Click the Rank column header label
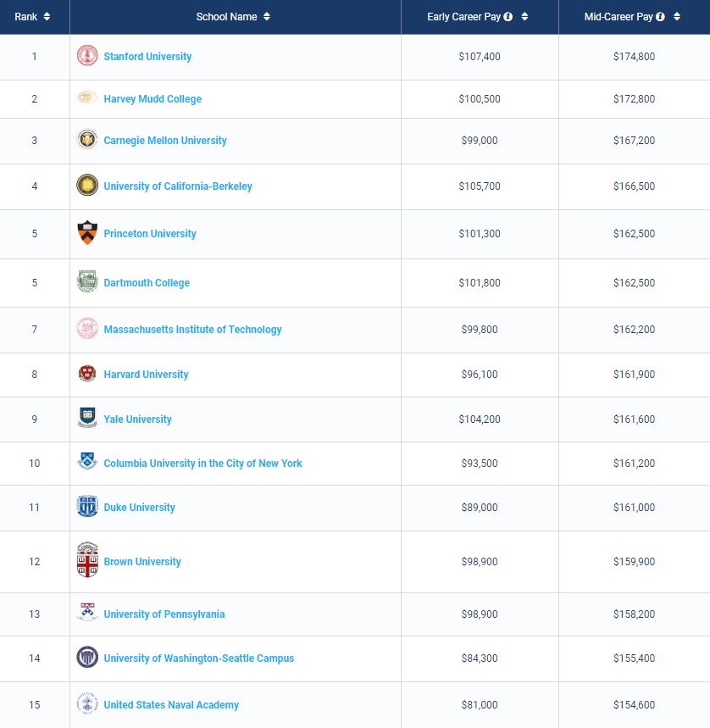 (x=26, y=17)
